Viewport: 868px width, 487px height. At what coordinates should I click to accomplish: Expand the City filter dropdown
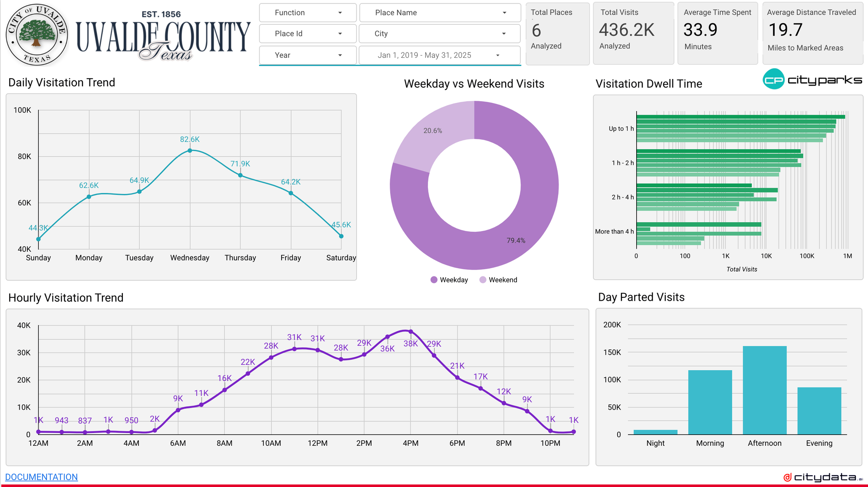(x=440, y=33)
